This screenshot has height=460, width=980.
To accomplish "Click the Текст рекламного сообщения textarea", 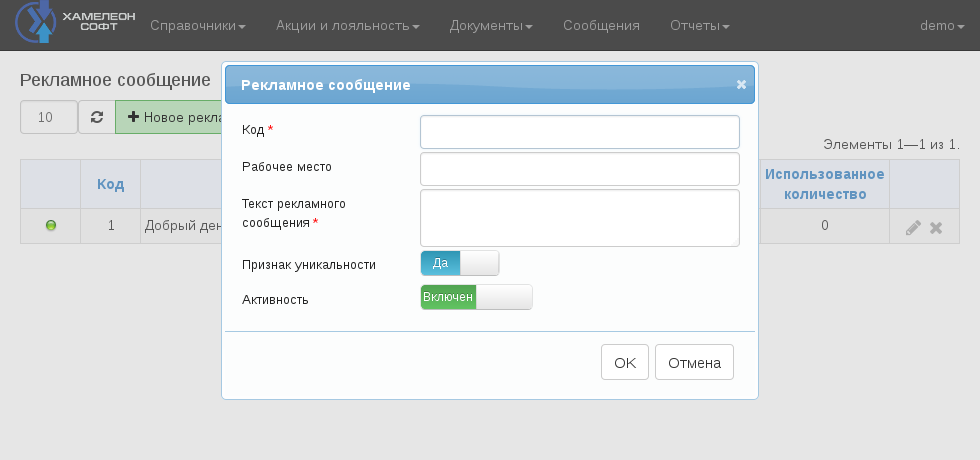I will [580, 218].
